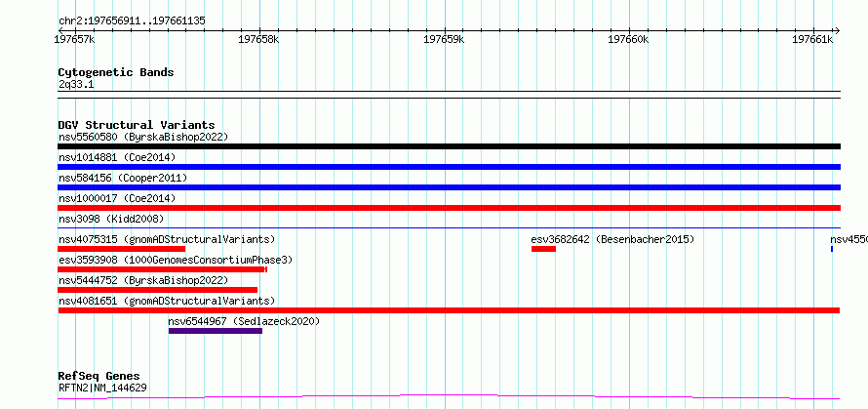868x409 pixels.
Task: Click the blue nsv584156 variant bar
Action: [x=449, y=187]
